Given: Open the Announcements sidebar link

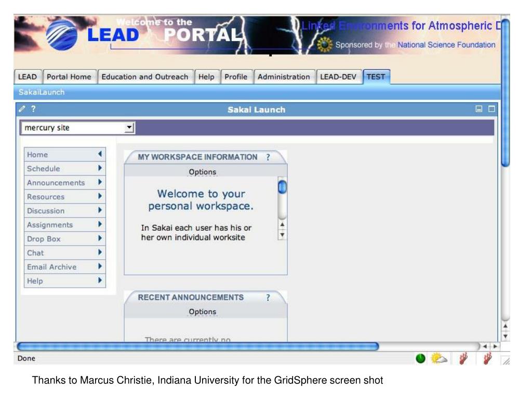Looking at the screenshot, I should coord(56,182).
